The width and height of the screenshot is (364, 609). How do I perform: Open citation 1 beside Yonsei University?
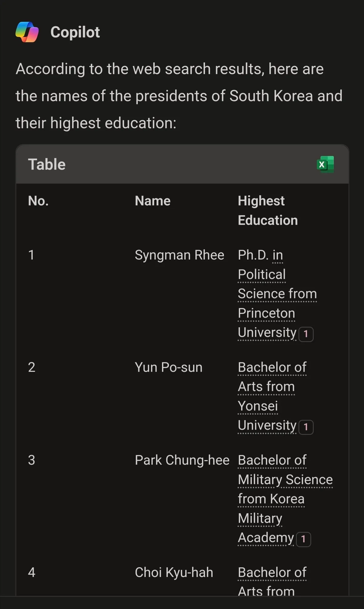[306, 427]
